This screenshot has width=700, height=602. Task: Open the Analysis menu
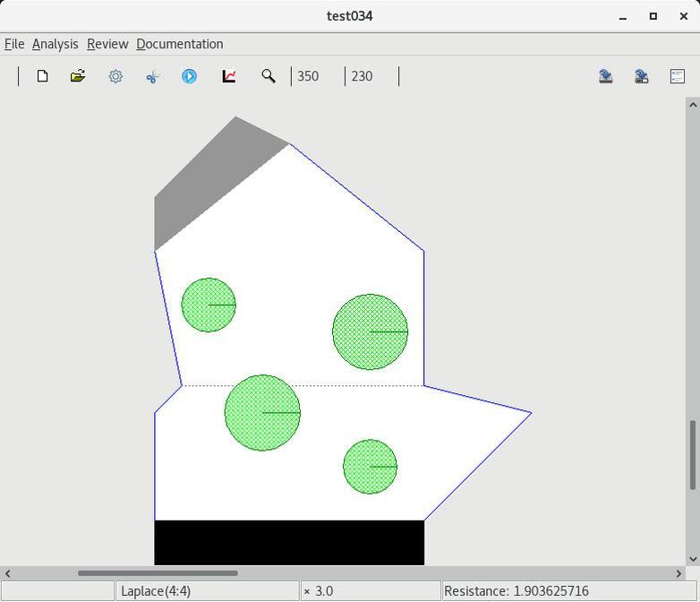(x=55, y=44)
